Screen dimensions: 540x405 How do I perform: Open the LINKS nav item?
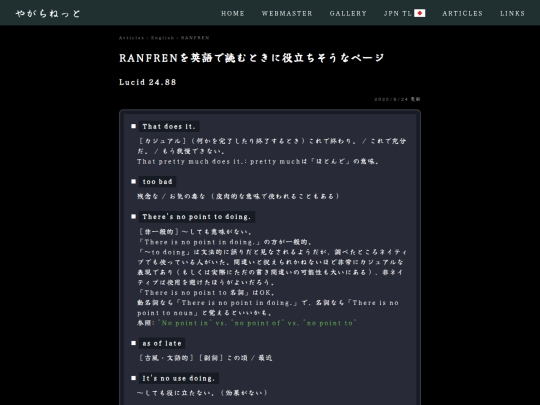512,13
